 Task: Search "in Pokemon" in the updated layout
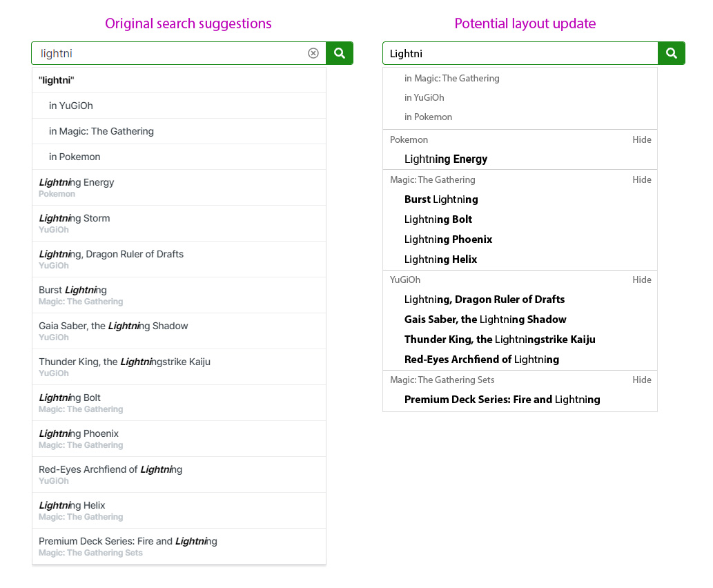[x=428, y=117]
